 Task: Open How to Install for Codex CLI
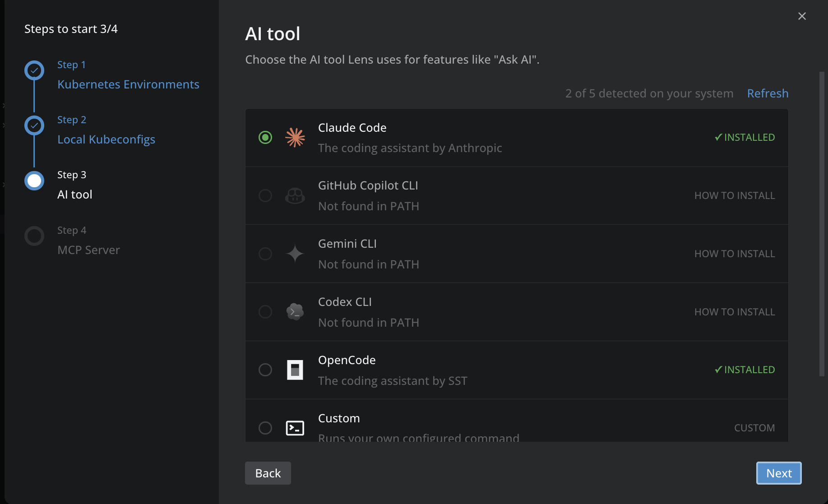[735, 312]
